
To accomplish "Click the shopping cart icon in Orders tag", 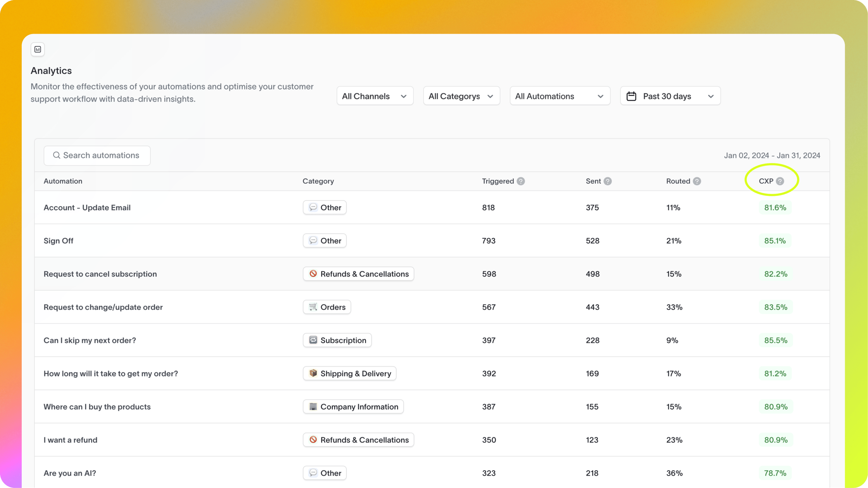I will tap(313, 307).
